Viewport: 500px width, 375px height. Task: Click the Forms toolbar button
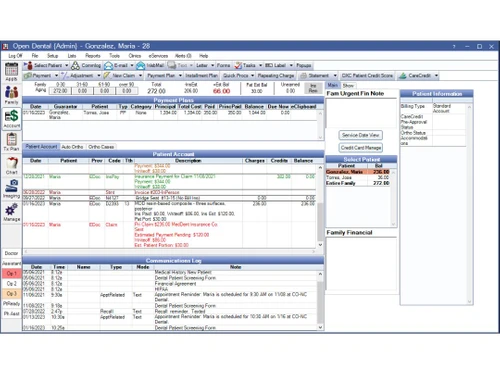223,65
